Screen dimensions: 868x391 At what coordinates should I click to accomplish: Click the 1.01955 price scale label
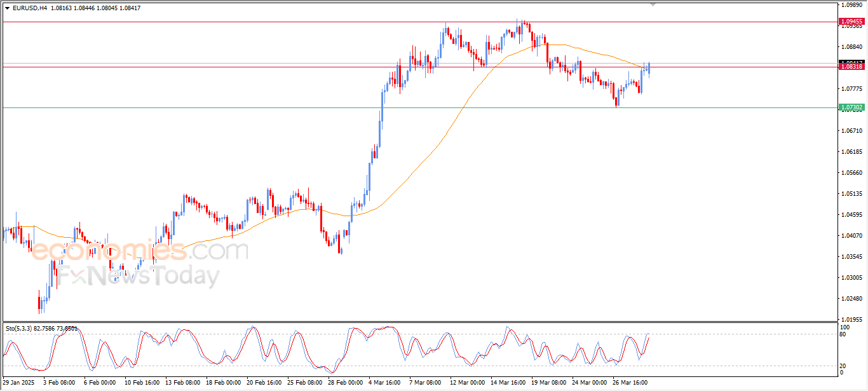[x=851, y=320]
